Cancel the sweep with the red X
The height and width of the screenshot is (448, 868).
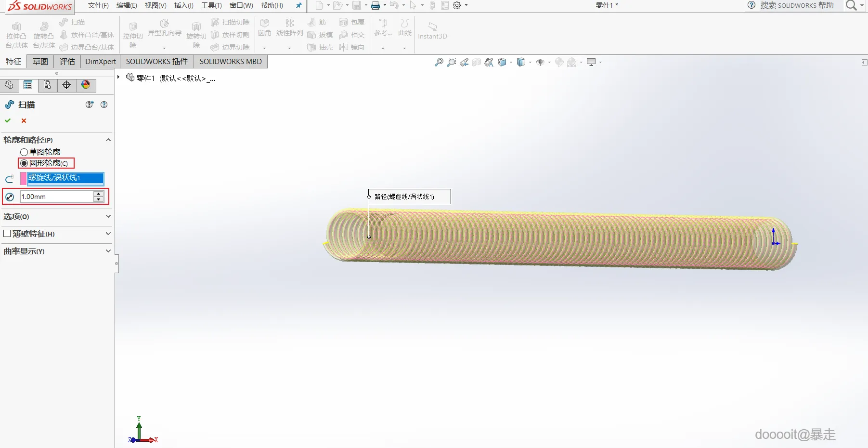coord(24,120)
